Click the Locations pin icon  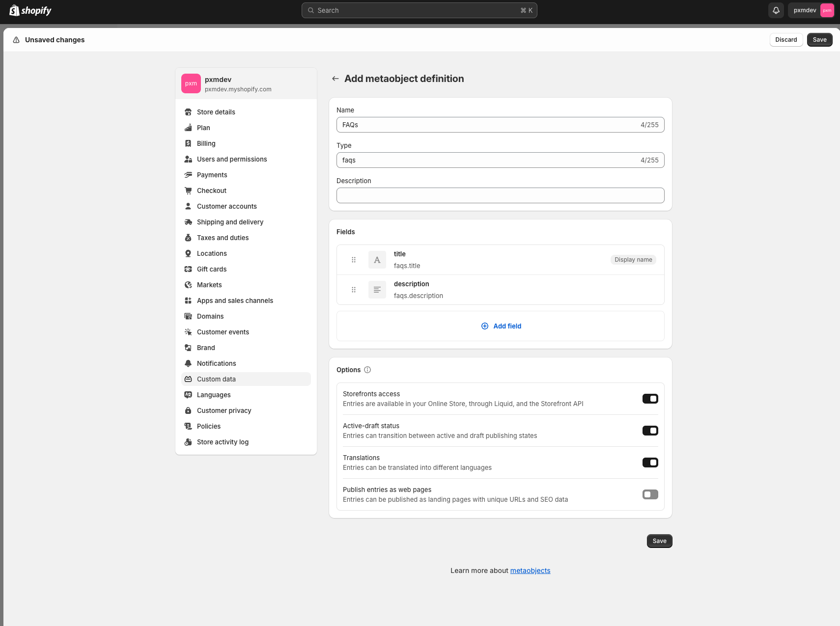[188, 253]
